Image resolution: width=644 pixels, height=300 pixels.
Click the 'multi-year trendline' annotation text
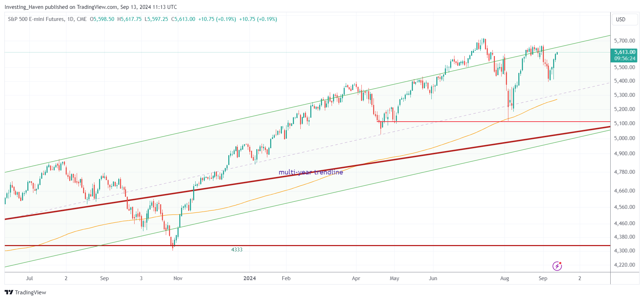pos(311,172)
